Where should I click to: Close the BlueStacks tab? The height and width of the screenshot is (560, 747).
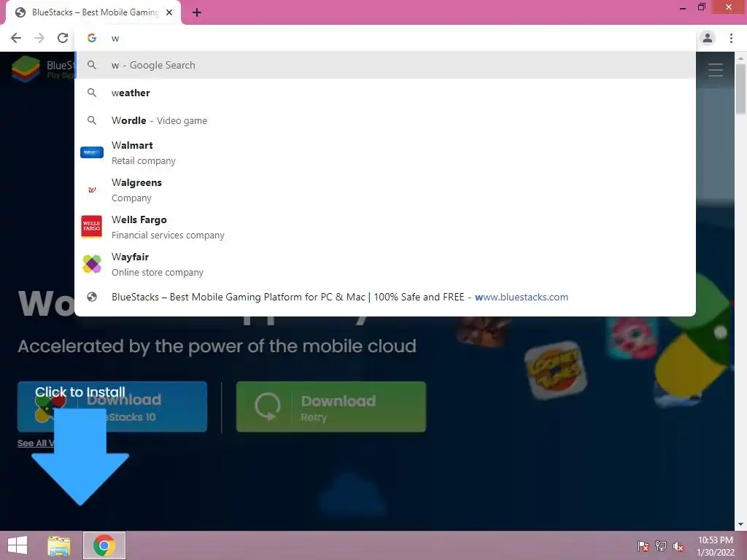point(169,12)
